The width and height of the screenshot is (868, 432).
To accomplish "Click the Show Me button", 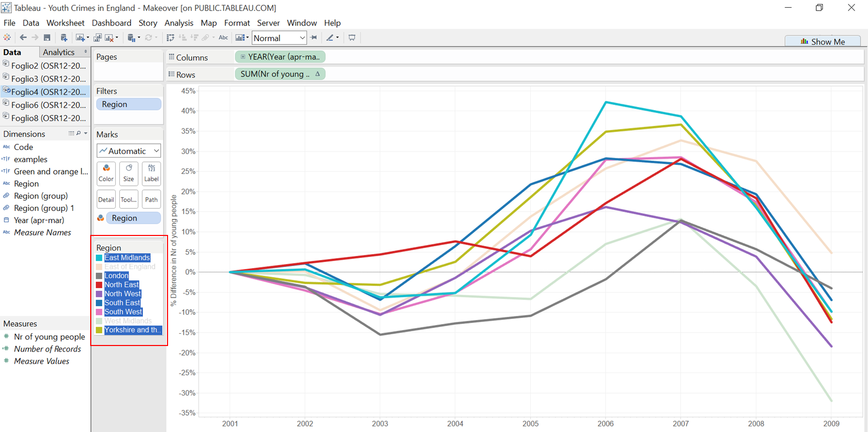I will tap(823, 41).
